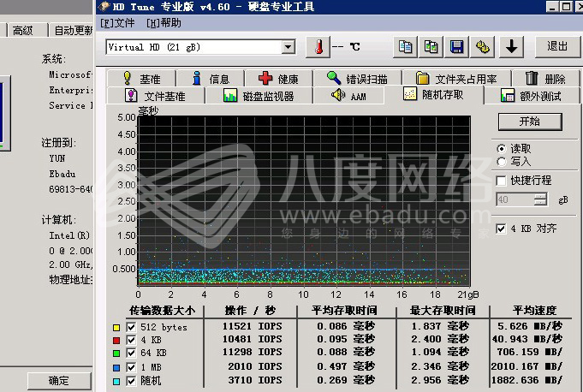Click the 开始 start button
The width and height of the screenshot is (583, 392).
point(530,122)
